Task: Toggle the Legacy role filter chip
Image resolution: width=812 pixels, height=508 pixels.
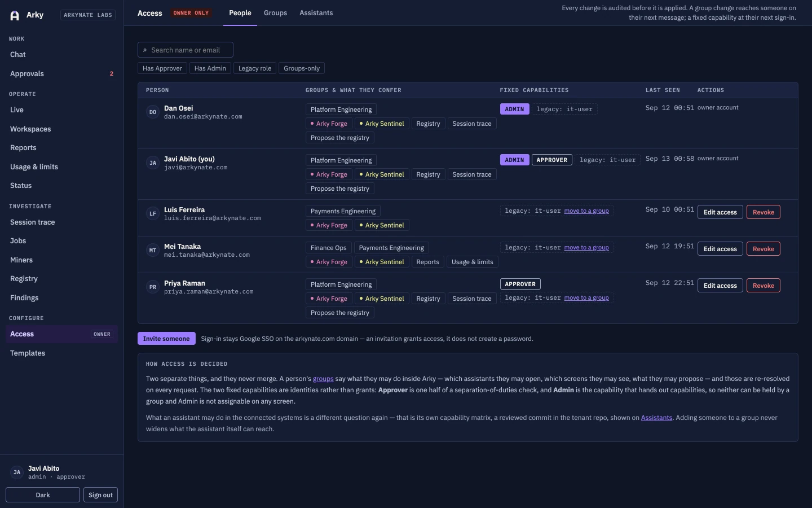Action: click(255, 68)
